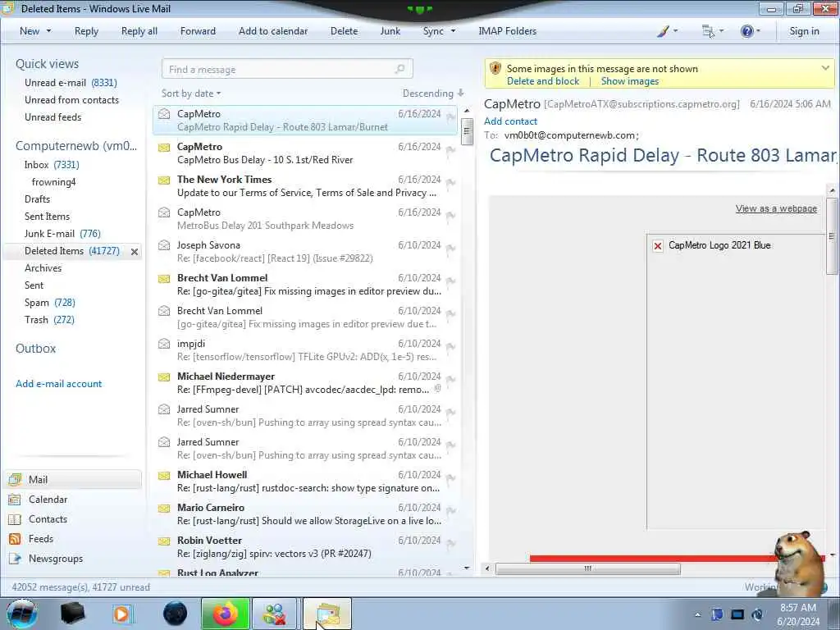Close Deleted Items folder with the X icon
Screen dimensions: 840x630
[135, 251]
